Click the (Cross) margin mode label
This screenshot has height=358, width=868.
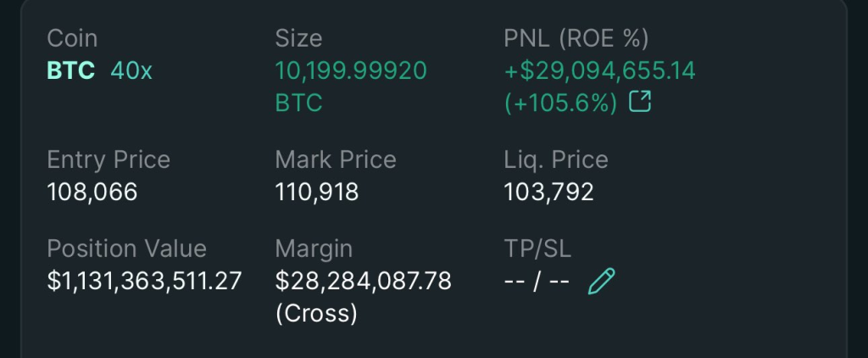click(316, 313)
